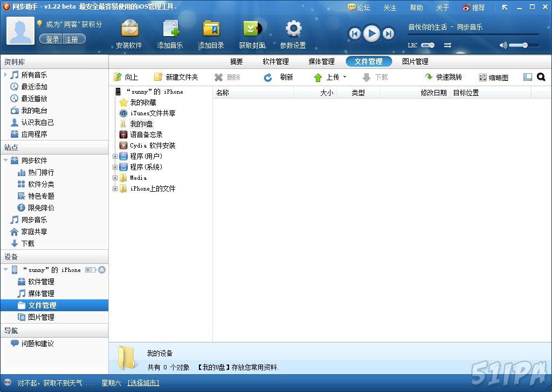The width and height of the screenshot is (552, 392).
Task: Open the 上传 upload dropdown arrow
Action: 344,77
